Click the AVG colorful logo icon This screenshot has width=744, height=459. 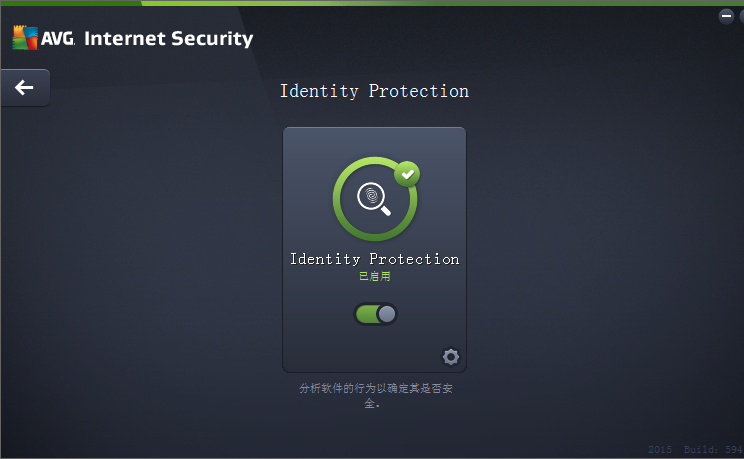pos(25,37)
